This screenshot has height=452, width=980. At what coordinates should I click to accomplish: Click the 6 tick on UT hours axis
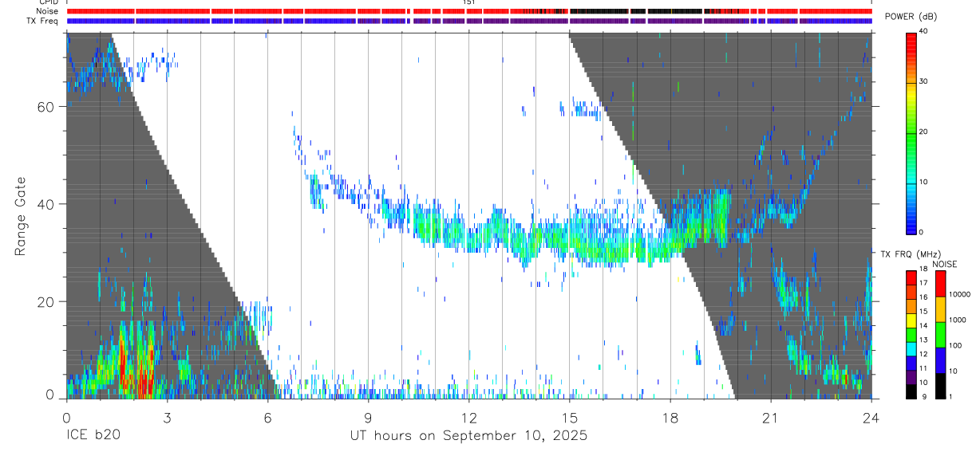click(267, 418)
